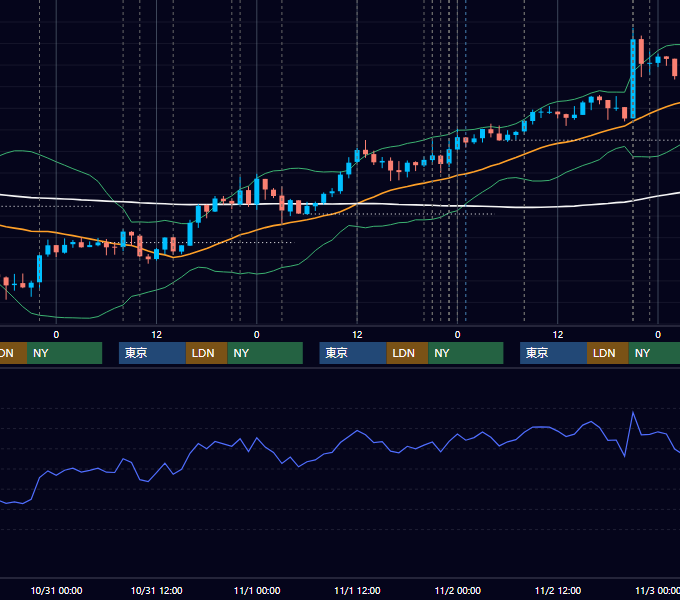Click the highest spike of the blue oscillator line
Screen dimensions: 680x600
[x=633, y=413]
